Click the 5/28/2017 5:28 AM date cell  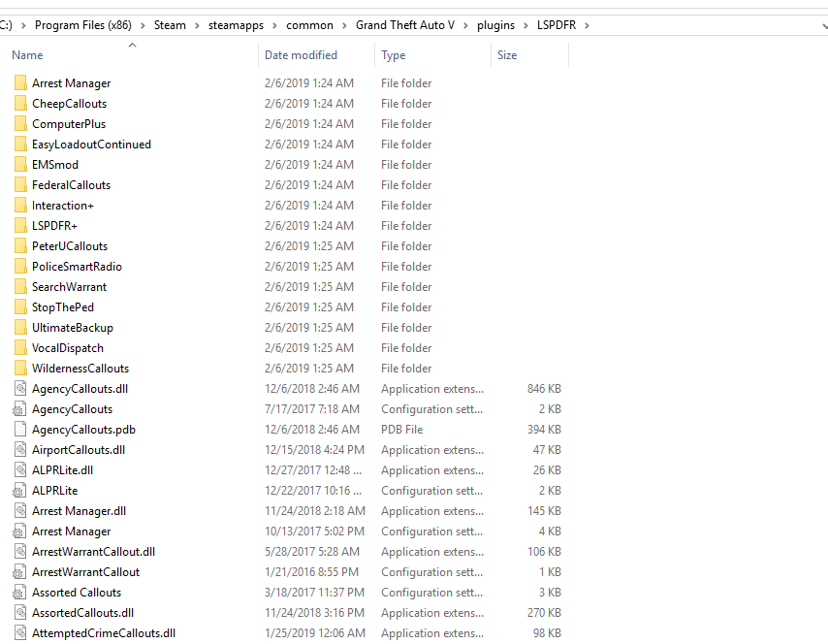pyautogui.click(x=312, y=551)
